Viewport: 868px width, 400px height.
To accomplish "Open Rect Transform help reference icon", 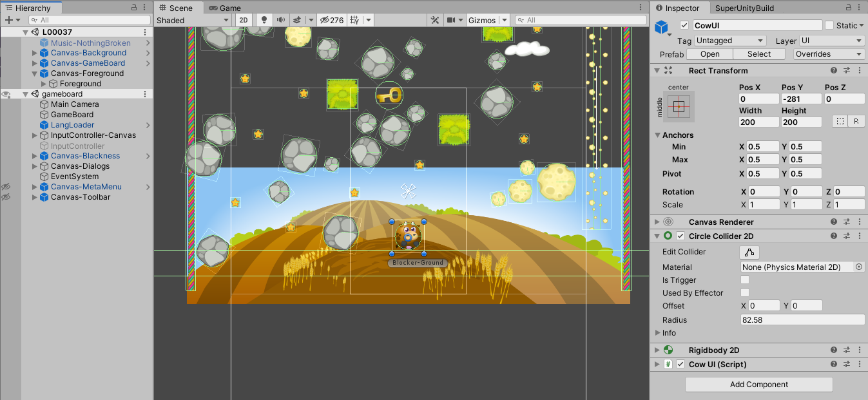I will pyautogui.click(x=834, y=71).
